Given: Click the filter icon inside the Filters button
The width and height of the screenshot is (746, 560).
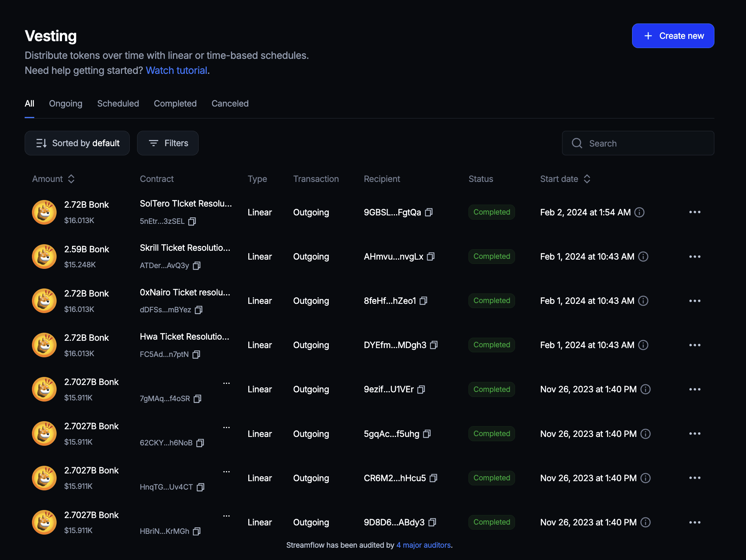Looking at the screenshot, I should point(154,143).
